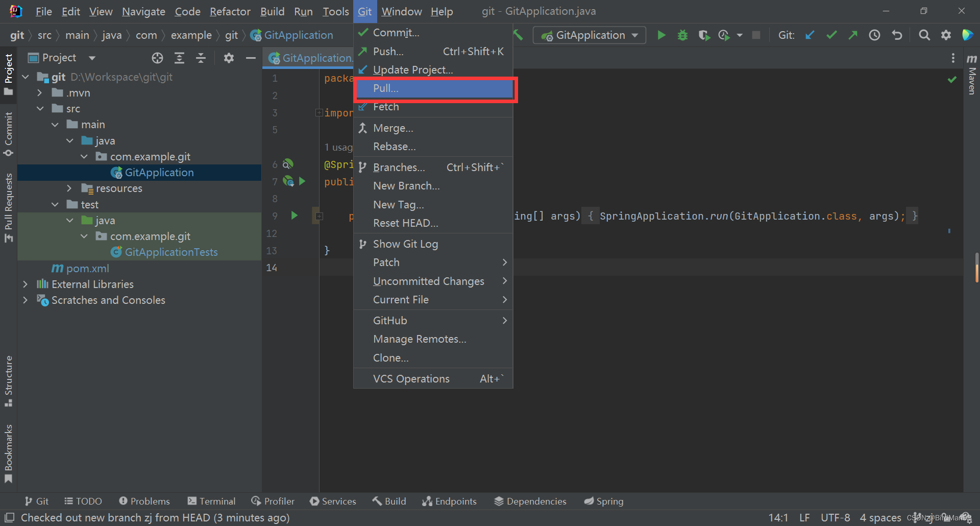Toggle the Bookmarks tool window
The width and height of the screenshot is (980, 526).
(8, 453)
